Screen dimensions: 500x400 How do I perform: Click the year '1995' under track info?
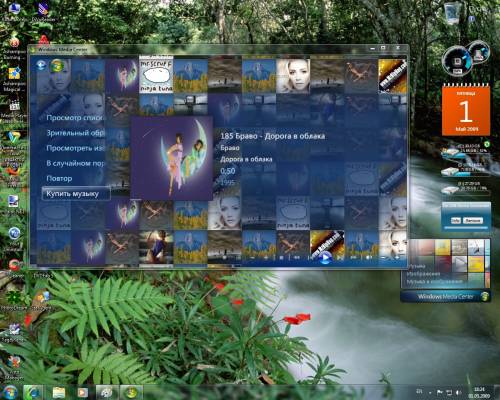point(227,182)
